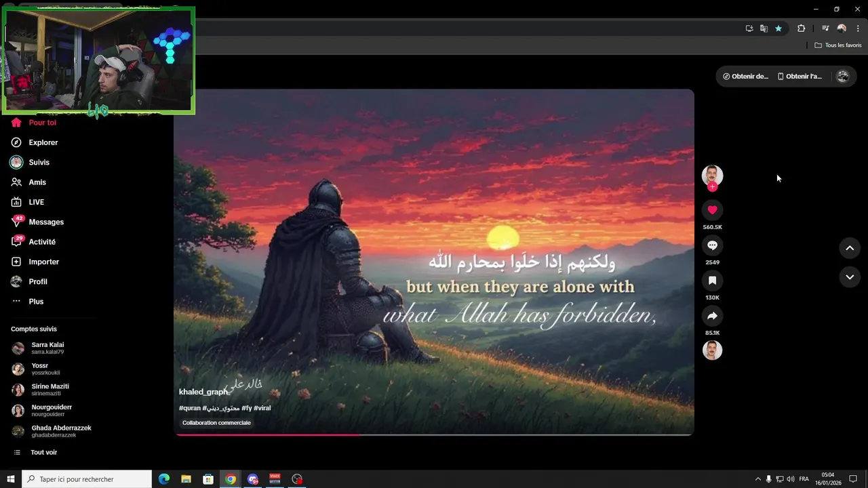Click the Obtenir l'a... app button
Image resolution: width=868 pixels, height=488 pixels.
pyautogui.click(x=800, y=77)
